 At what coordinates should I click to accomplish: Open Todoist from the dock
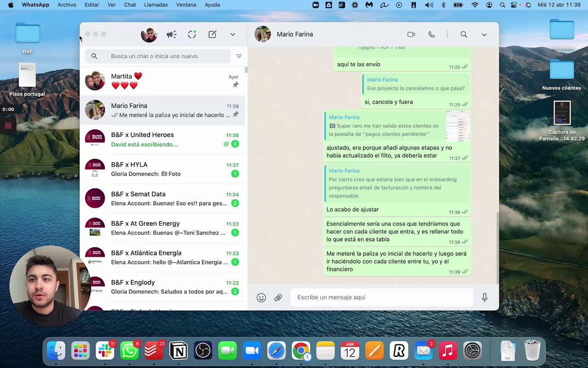click(x=154, y=351)
